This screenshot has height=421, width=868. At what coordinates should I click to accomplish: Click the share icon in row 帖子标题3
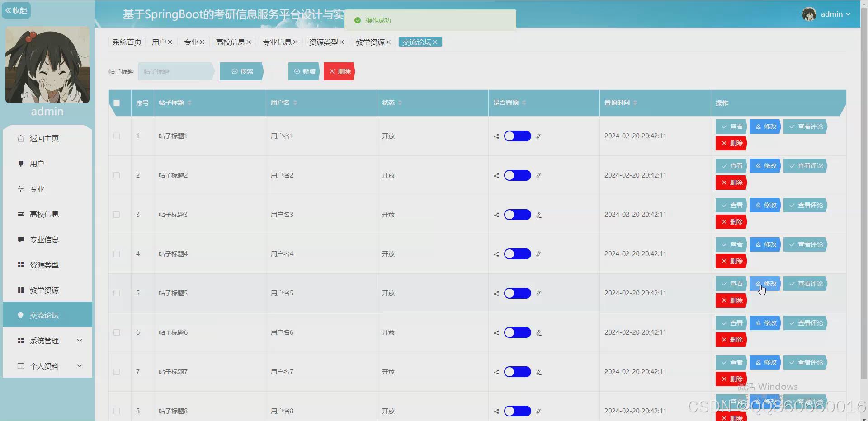tap(496, 215)
